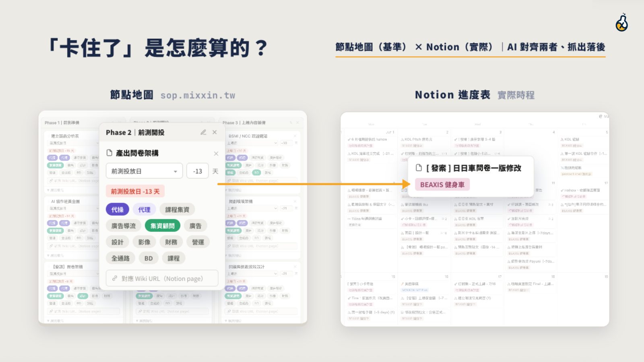
Task: Toggle the 財務 role chip
Action: (x=171, y=242)
